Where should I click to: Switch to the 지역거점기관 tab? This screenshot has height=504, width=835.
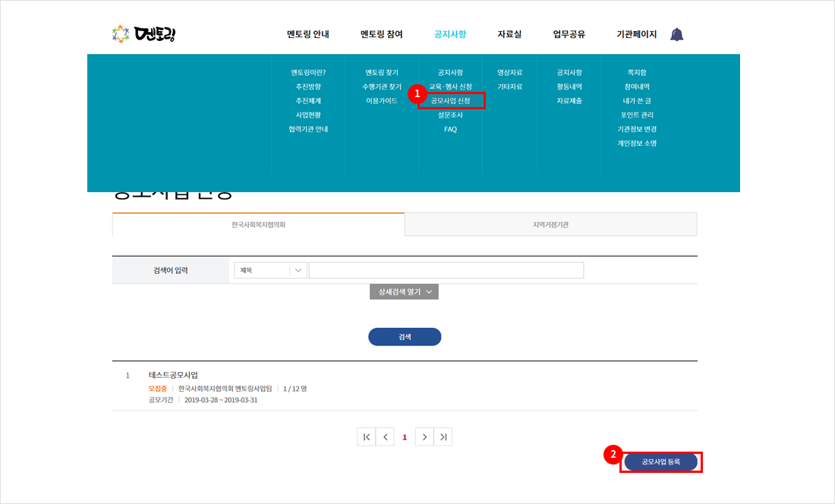pos(550,225)
